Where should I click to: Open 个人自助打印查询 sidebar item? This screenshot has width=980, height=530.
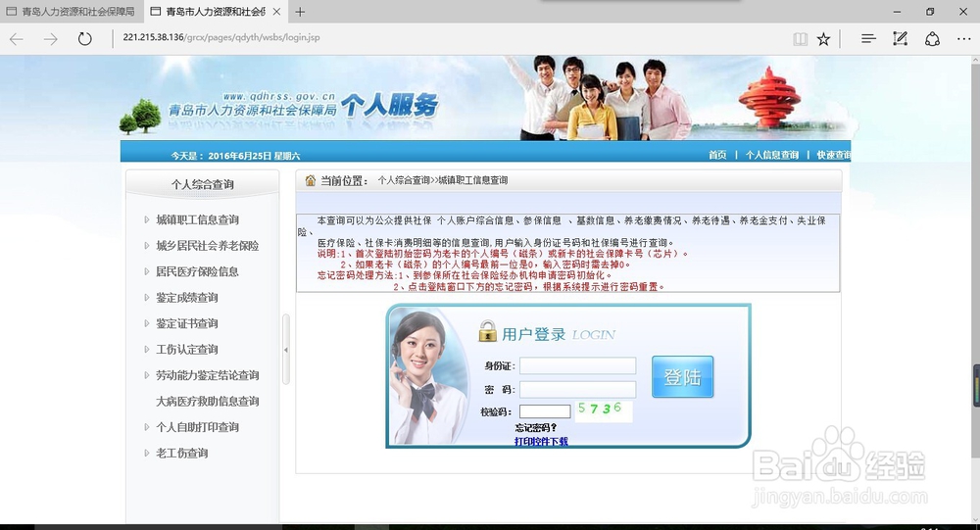pyautogui.click(x=198, y=427)
